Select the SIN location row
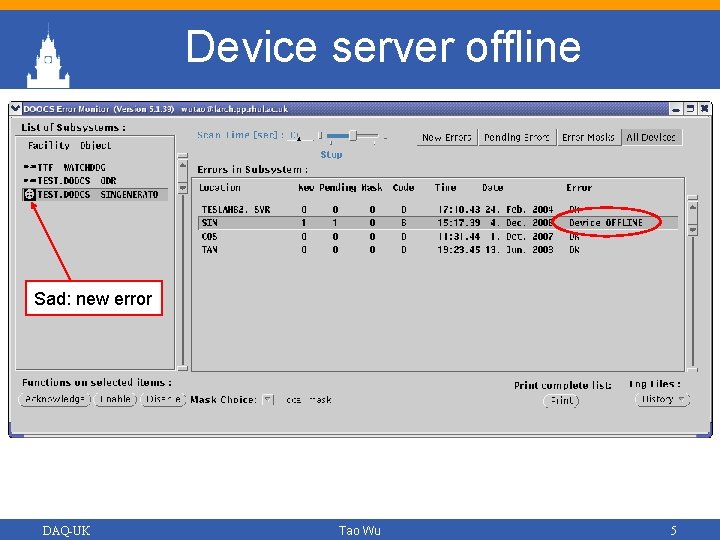 coord(438,223)
